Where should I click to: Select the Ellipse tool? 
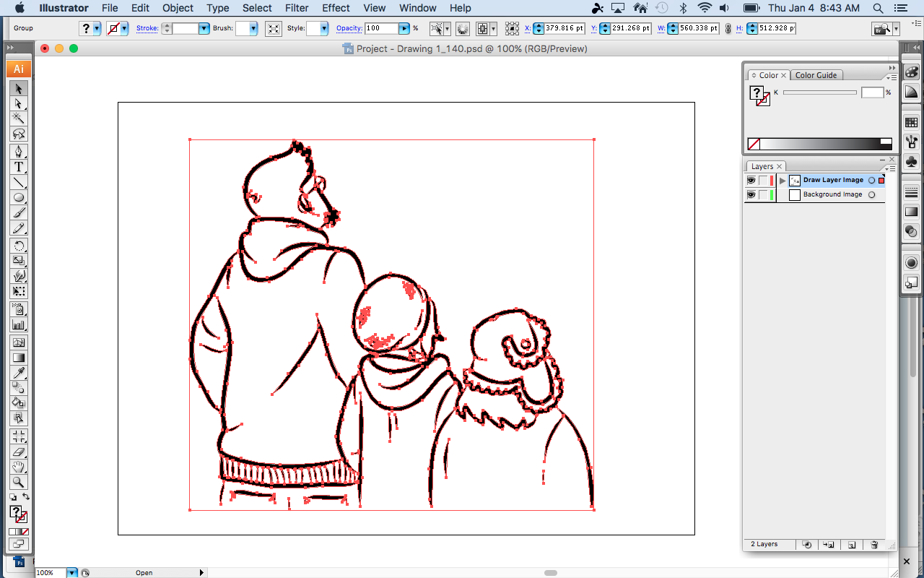(19, 197)
